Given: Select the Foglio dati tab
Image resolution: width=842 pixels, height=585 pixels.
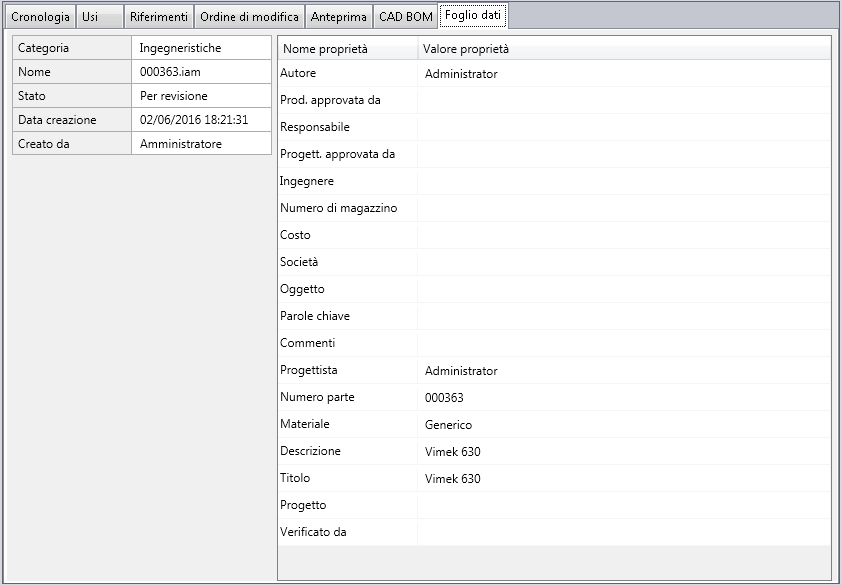Looking at the screenshot, I should 473,16.
